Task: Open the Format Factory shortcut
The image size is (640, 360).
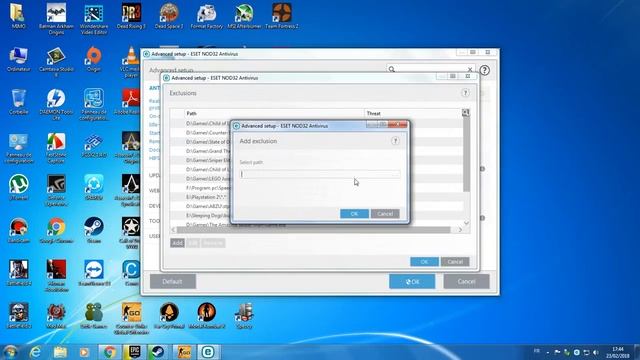Action: (x=207, y=16)
